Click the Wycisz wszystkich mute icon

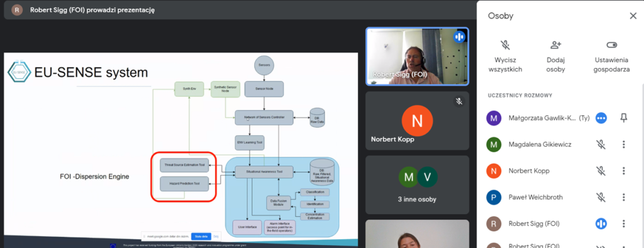(x=505, y=45)
